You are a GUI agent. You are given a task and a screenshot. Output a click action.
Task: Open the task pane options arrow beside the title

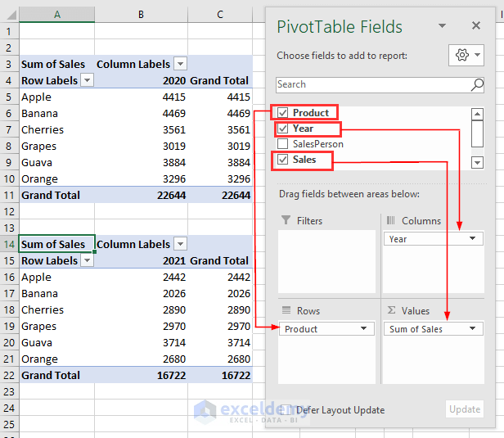tap(443, 25)
